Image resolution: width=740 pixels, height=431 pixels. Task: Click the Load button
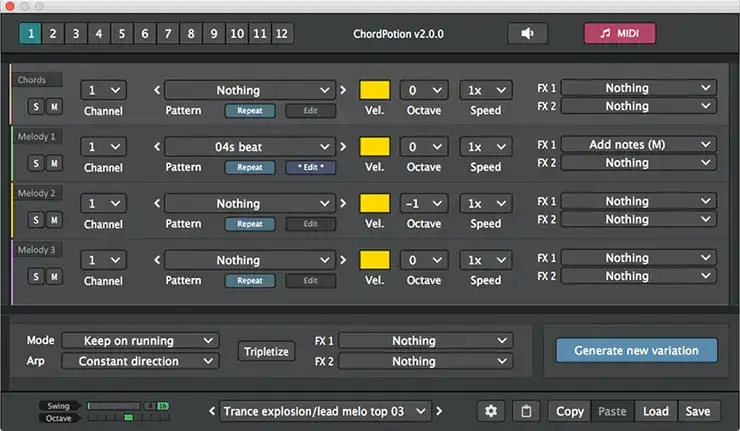coord(656,411)
